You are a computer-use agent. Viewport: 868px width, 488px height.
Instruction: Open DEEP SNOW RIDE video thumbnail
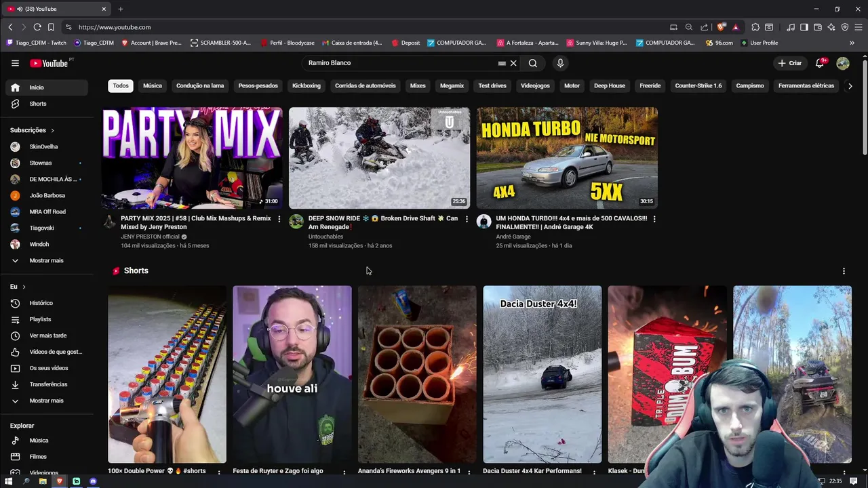(380, 158)
